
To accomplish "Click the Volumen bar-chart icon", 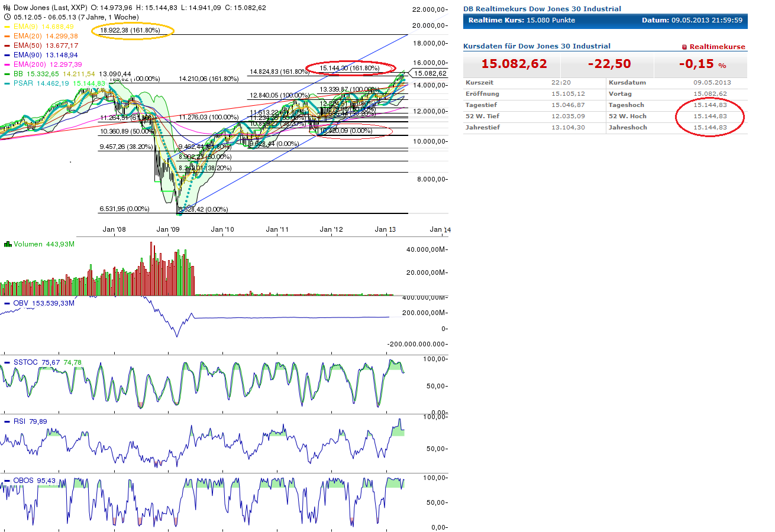I will point(8,244).
